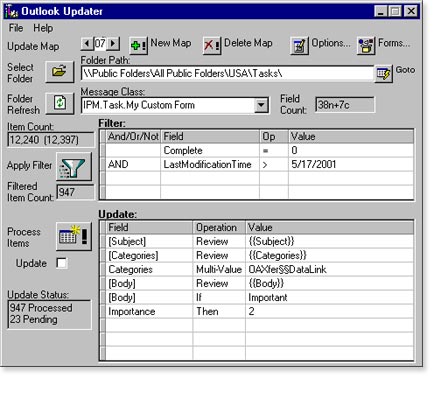The height and width of the screenshot is (406, 435).
Task: Close the Outlook Updater window
Action: pyautogui.click(x=411, y=11)
